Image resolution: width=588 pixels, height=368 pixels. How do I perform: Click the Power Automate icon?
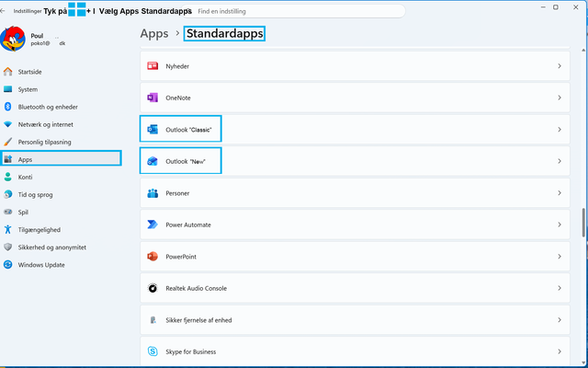(153, 224)
